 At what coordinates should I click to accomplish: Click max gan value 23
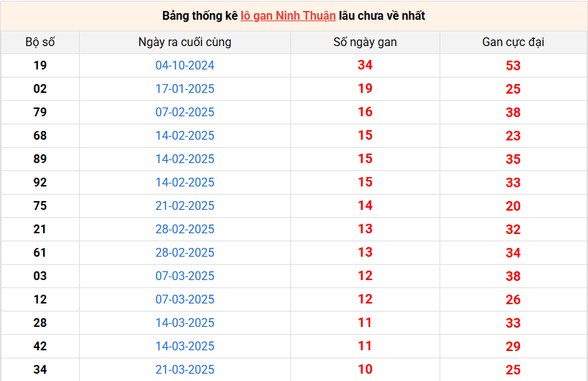513,136
